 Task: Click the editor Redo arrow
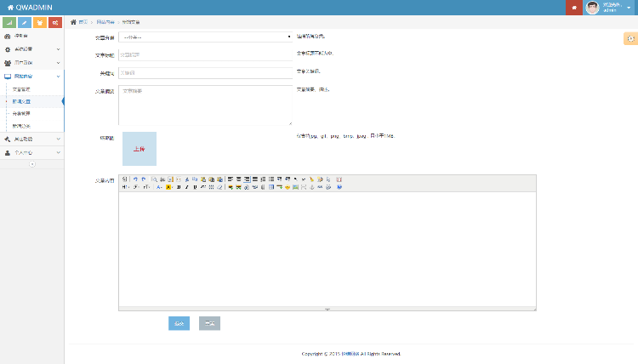tap(143, 179)
